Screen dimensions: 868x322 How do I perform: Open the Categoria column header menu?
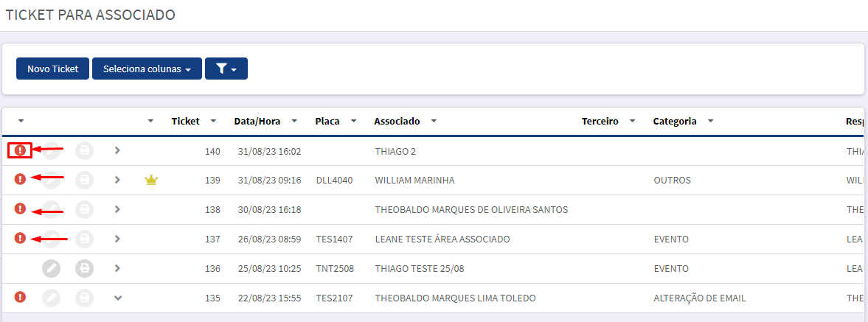[x=711, y=121]
